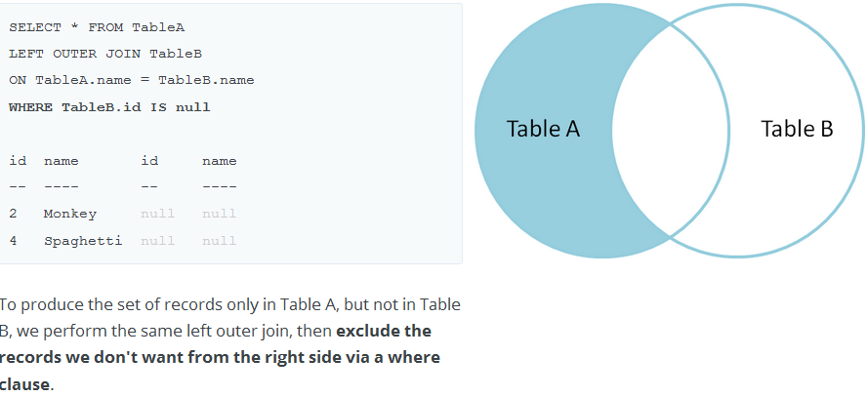Click the id value 4 in results
The height and width of the screenshot is (397, 868).
[13, 241]
